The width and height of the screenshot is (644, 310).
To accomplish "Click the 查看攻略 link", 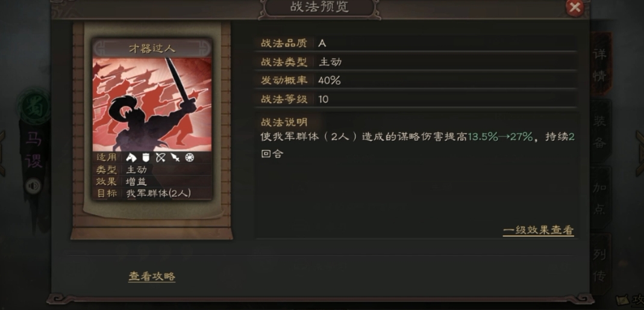I will [x=152, y=276].
